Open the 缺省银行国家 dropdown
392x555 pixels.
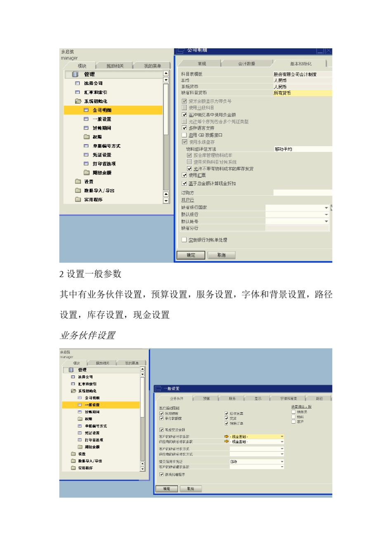326,208
